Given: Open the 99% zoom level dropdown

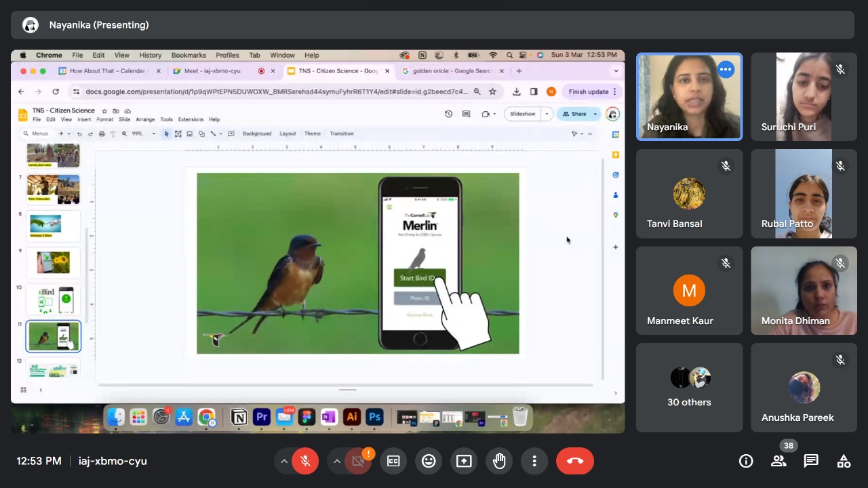Looking at the screenshot, I should [143, 134].
